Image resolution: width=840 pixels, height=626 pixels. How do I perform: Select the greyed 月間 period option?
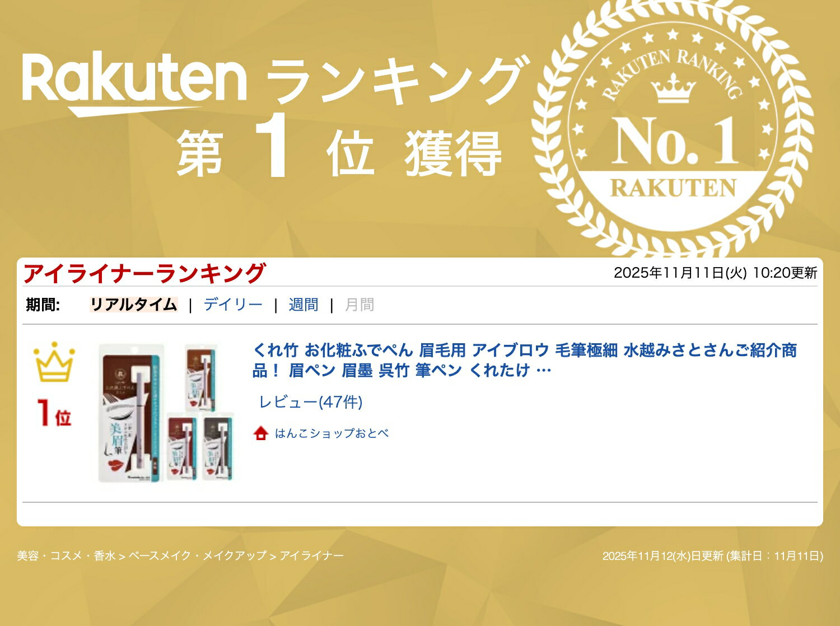click(x=360, y=305)
